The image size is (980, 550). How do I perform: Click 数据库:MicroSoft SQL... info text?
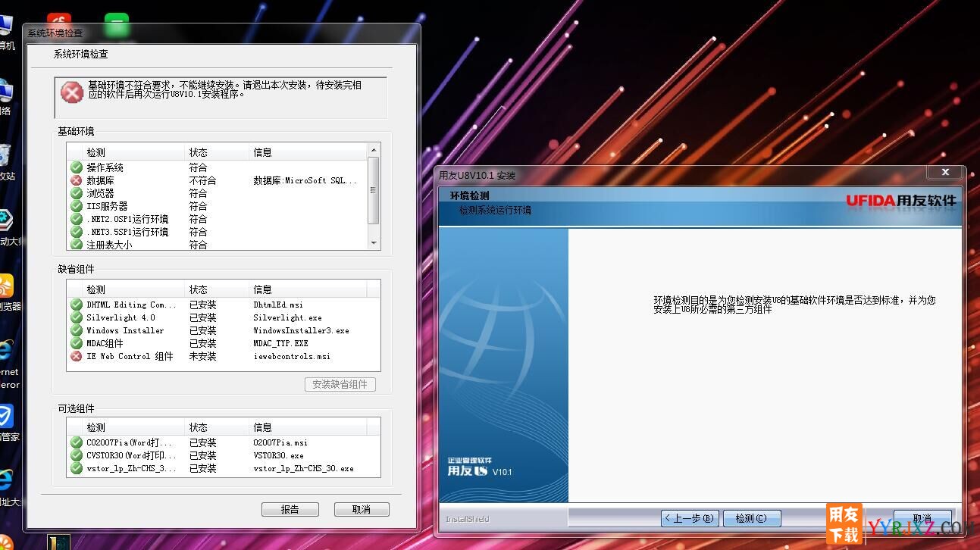pos(305,181)
